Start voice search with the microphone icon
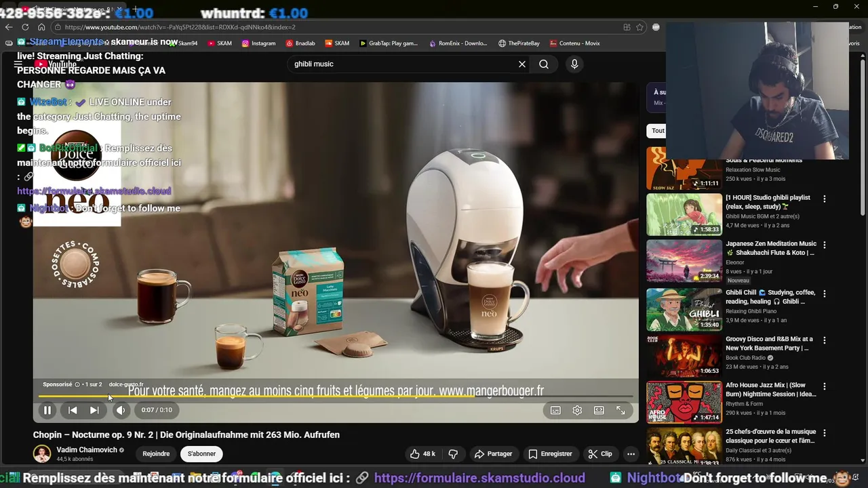The height and width of the screenshot is (488, 868). [574, 64]
